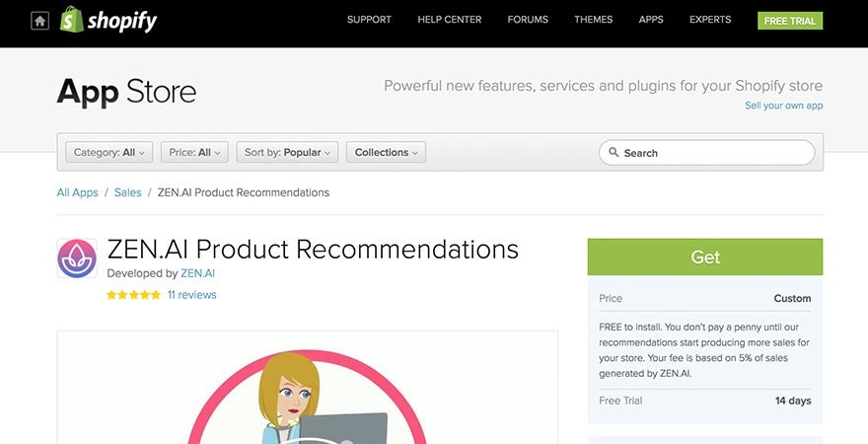Click the Shopify shopping bag logo
This screenshot has width=868, height=444.
pyautogui.click(x=71, y=20)
